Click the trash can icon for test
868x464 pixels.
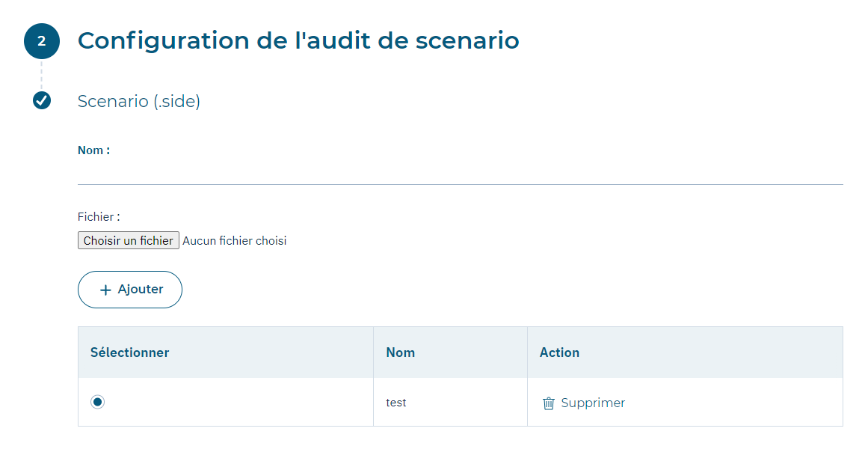click(549, 403)
